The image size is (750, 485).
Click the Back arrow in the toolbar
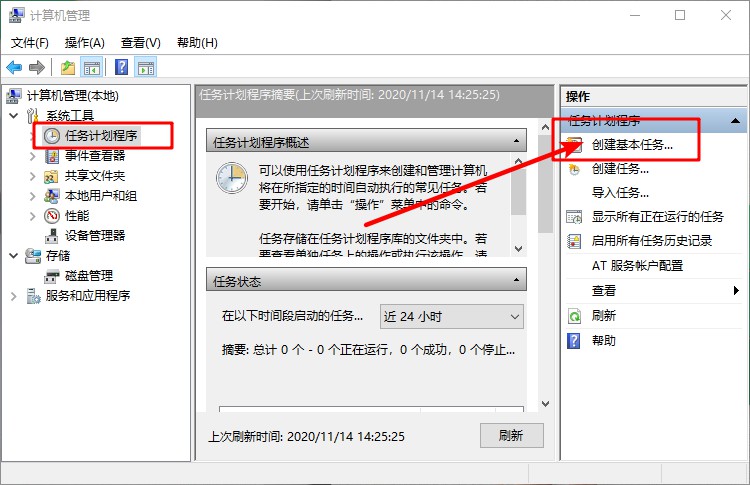coord(14,68)
